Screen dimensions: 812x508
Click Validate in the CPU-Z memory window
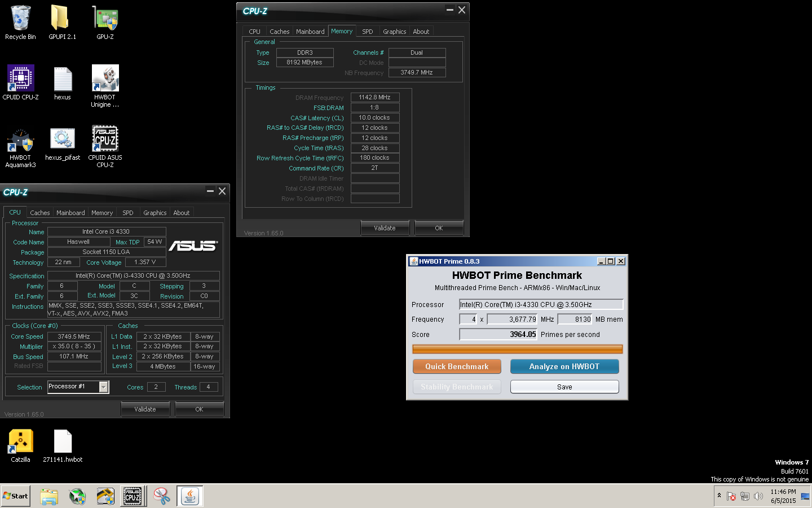[x=385, y=228]
